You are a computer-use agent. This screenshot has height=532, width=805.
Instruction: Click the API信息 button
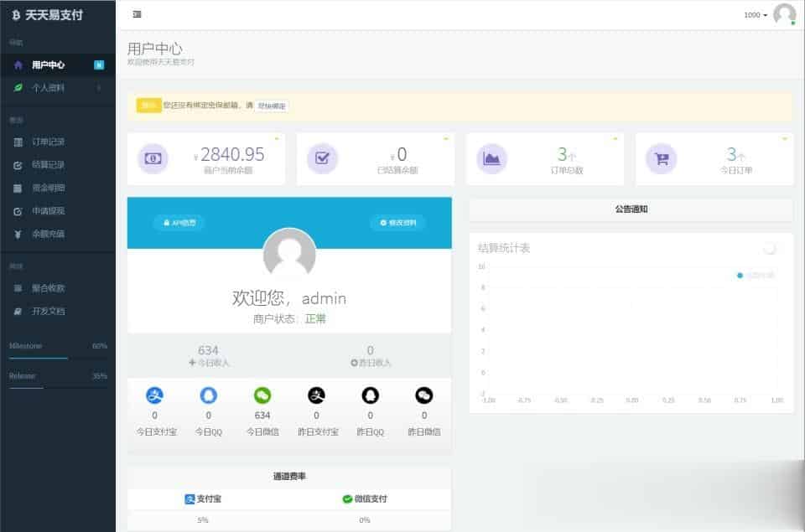coord(179,223)
